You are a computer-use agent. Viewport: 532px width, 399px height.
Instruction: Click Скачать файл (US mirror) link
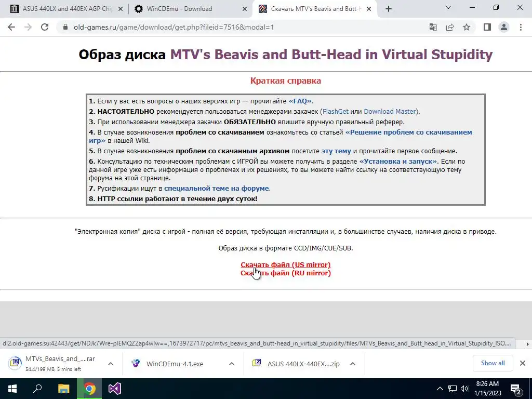pyautogui.click(x=286, y=264)
